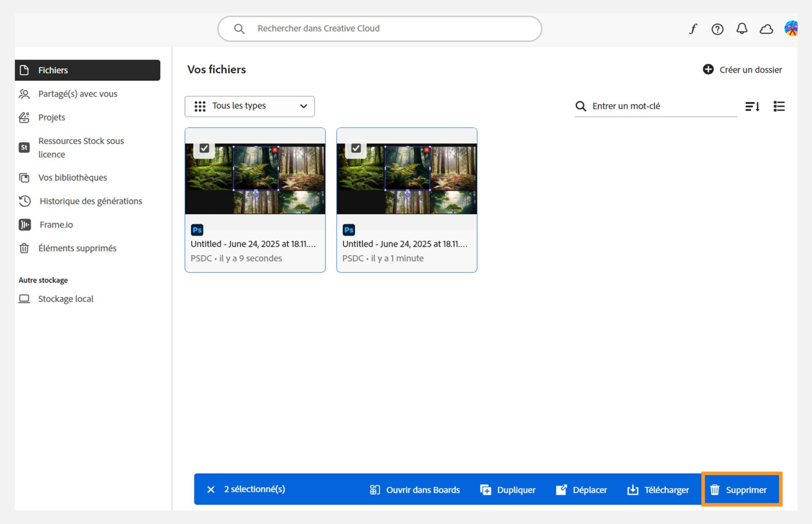Expand the Tous les types dropdown
812x524 pixels.
[250, 106]
